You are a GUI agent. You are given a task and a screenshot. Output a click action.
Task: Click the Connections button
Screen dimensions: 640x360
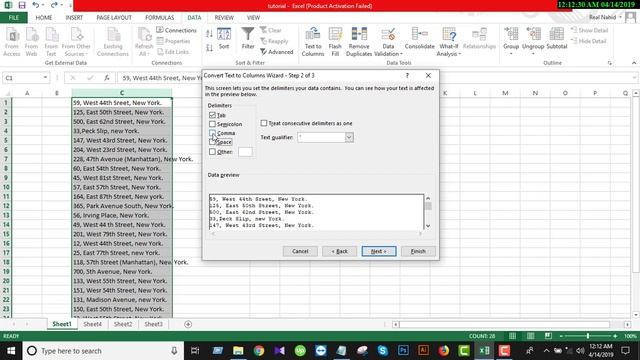[176, 30]
